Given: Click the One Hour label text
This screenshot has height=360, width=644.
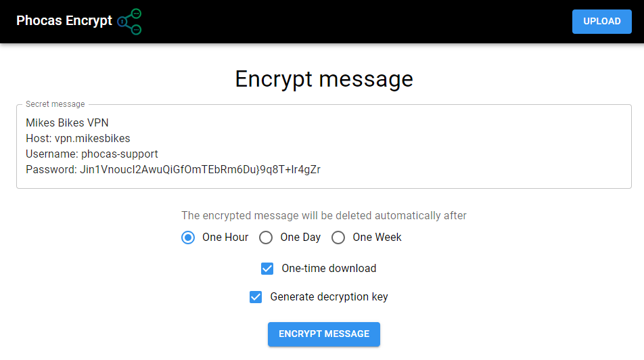Looking at the screenshot, I should [225, 238].
